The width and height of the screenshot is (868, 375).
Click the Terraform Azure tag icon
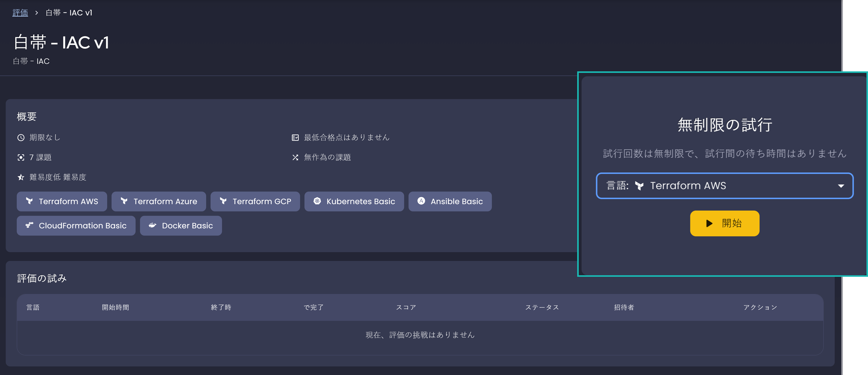click(x=124, y=201)
